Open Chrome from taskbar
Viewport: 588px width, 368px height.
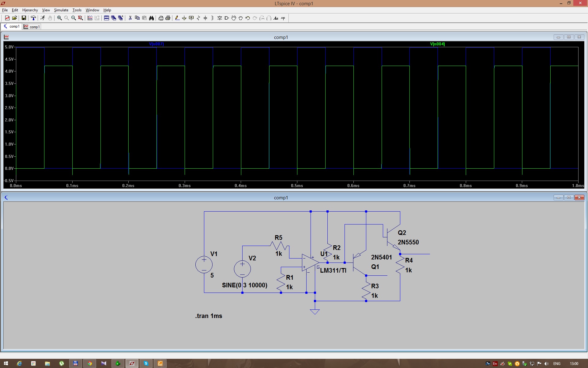click(90, 363)
